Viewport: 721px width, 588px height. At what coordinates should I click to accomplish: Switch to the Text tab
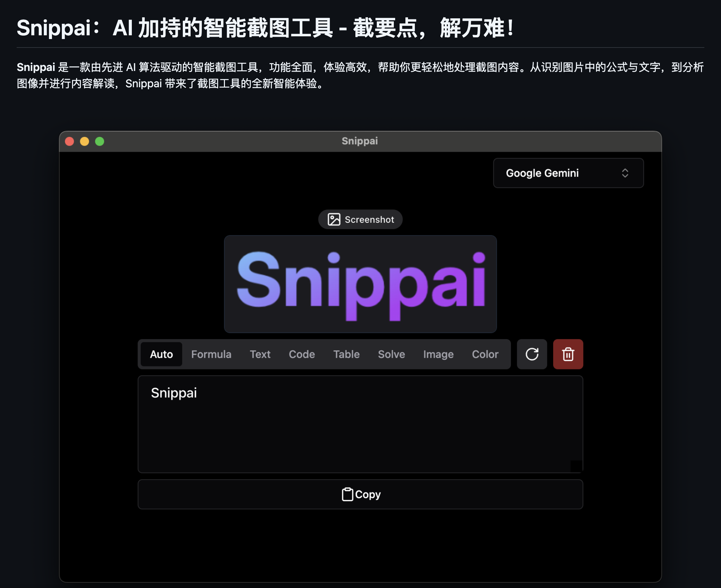(x=260, y=354)
